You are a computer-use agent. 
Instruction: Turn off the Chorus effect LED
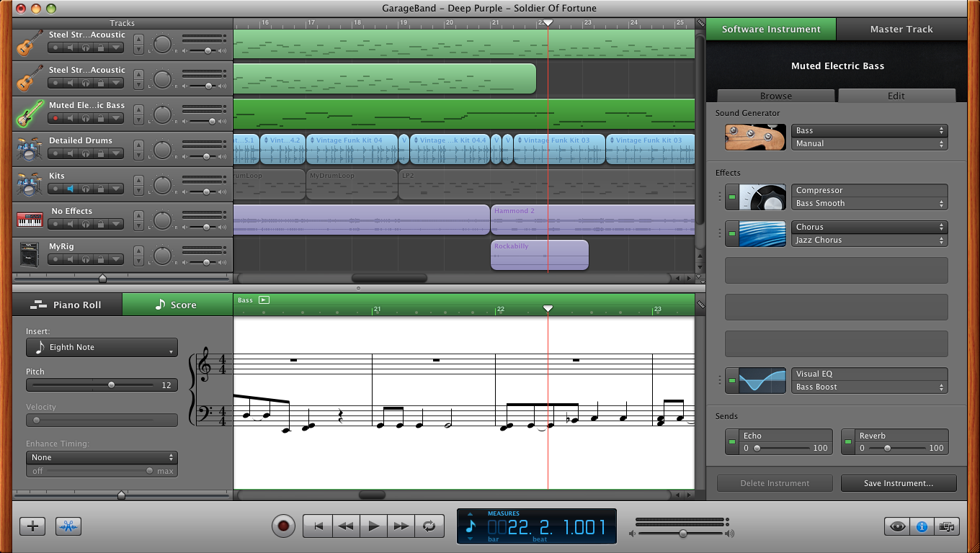point(732,233)
